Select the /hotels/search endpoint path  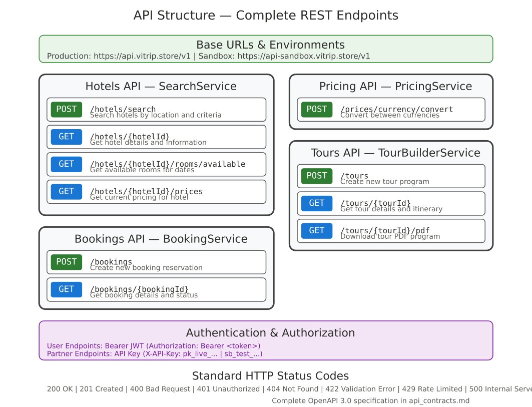(123, 109)
